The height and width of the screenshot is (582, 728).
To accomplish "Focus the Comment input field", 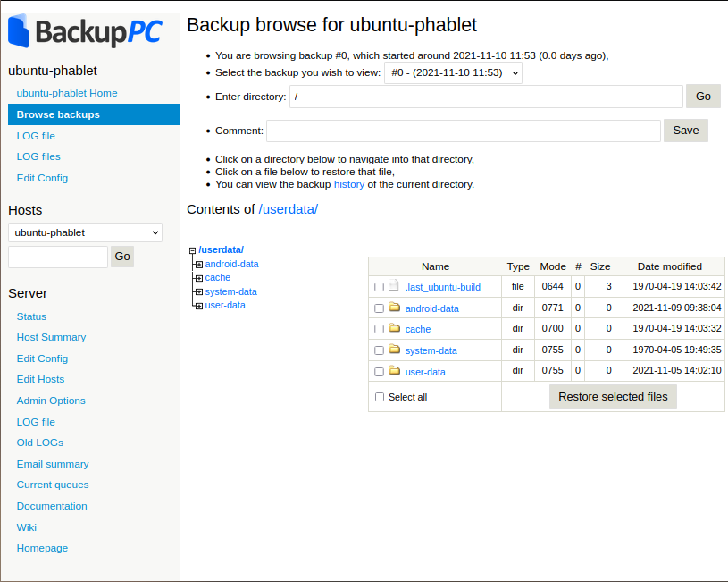I will (464, 131).
